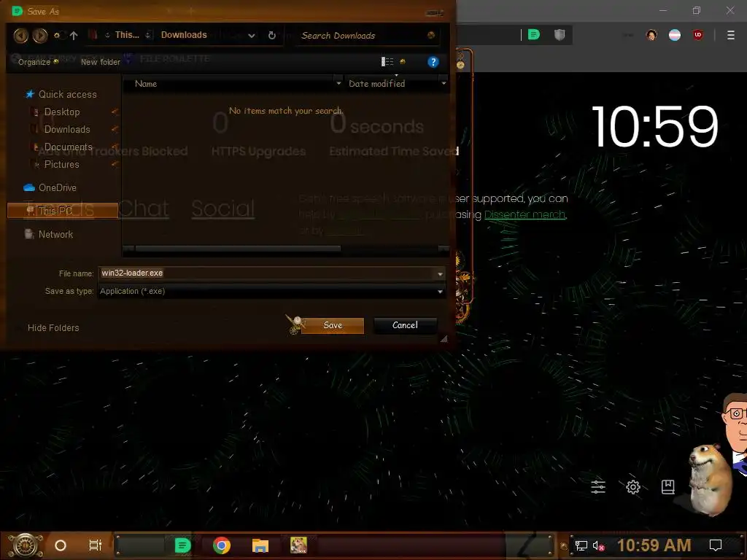
Task: Click the horizontal scrollbar in file list
Action: pyautogui.click(x=238, y=249)
